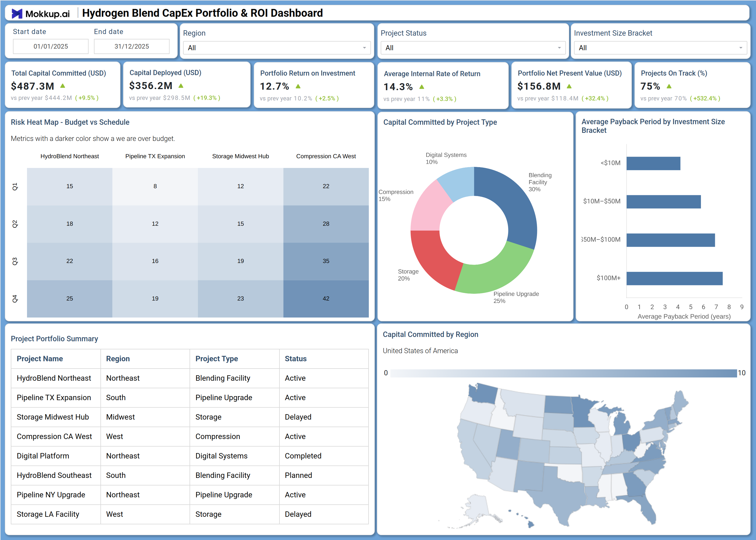
Task: Open the Project Status dropdown
Action: point(473,48)
